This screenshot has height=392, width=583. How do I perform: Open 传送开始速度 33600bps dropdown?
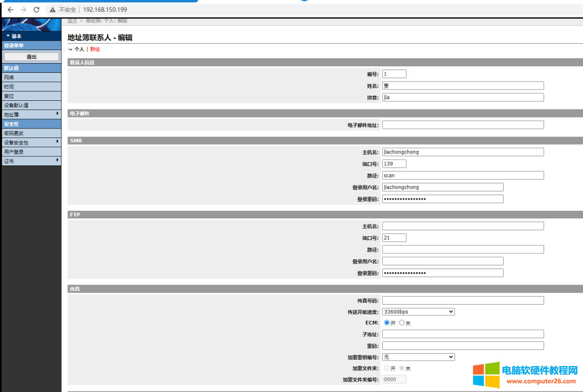418,312
